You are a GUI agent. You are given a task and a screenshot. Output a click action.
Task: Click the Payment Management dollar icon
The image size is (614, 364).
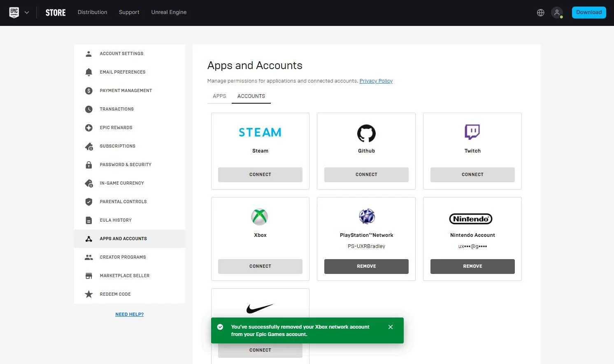[x=88, y=91]
